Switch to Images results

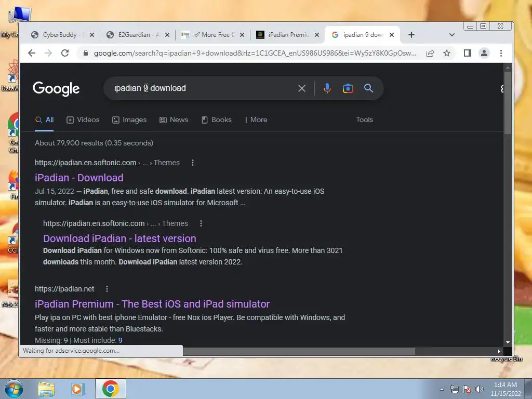pyautogui.click(x=129, y=120)
